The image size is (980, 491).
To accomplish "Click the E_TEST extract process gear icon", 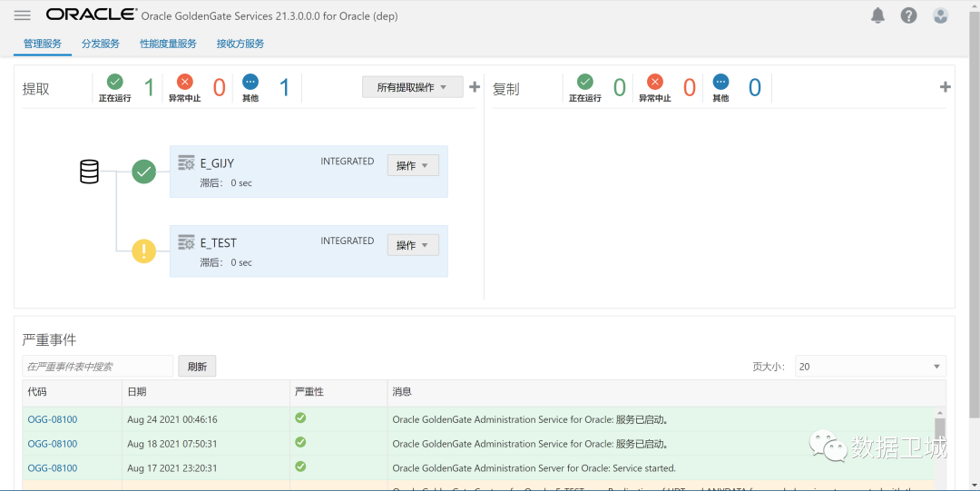I will click(186, 242).
